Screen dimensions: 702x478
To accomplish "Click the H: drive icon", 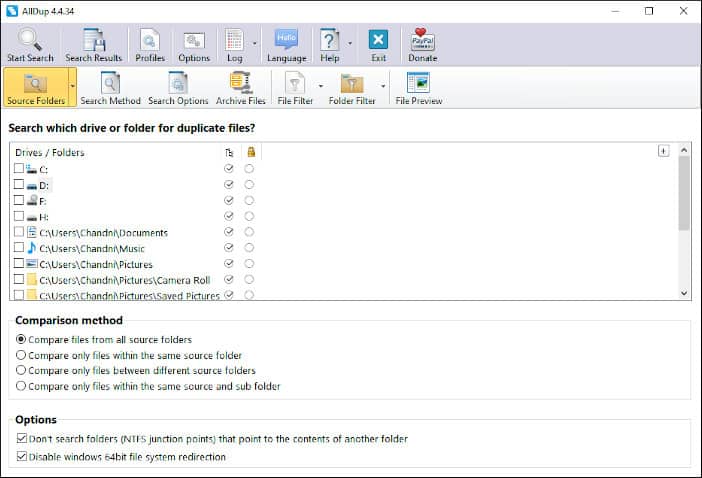I will (x=31, y=217).
